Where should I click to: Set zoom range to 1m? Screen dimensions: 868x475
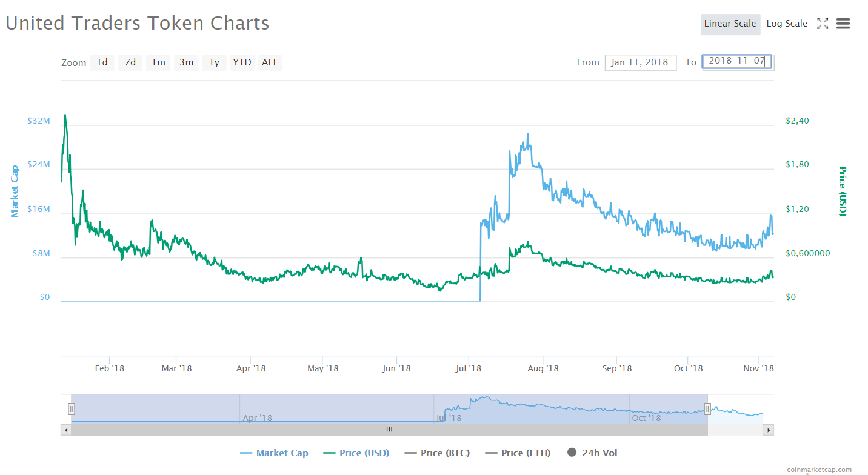point(158,62)
